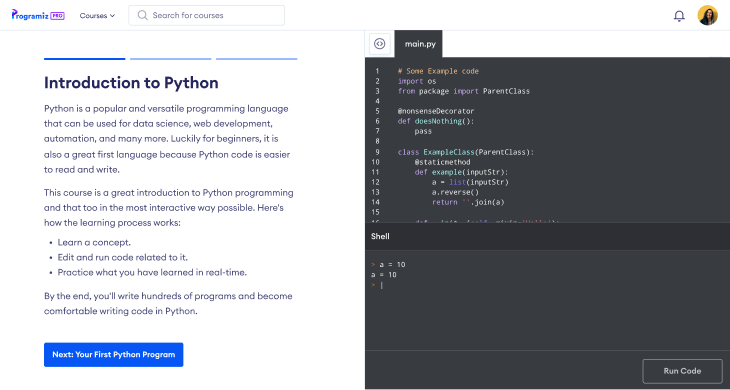The image size is (730, 390).
Task: Switch to the main.py tab
Action: (x=420, y=44)
